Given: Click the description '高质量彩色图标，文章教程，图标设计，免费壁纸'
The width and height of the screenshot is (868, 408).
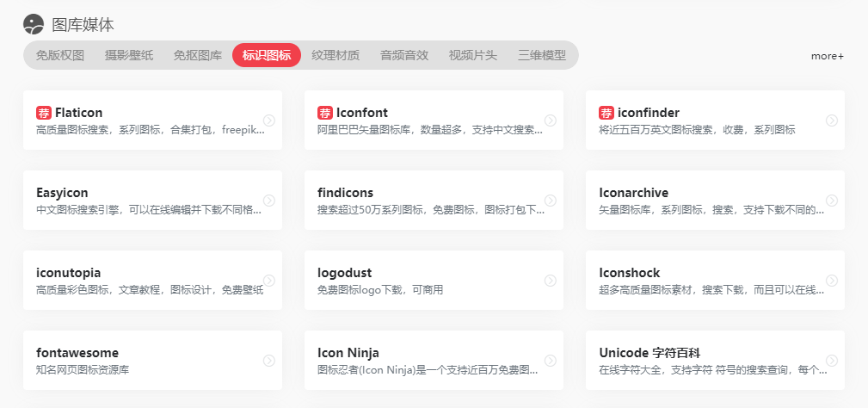Looking at the screenshot, I should click(150, 291).
